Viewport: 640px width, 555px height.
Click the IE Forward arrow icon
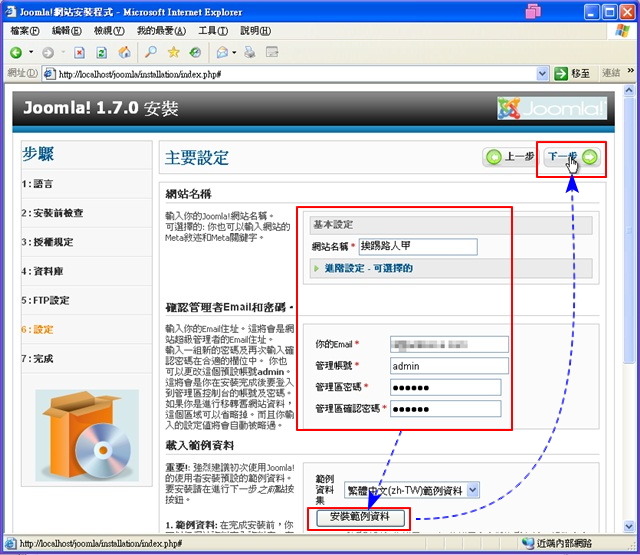[x=48, y=52]
